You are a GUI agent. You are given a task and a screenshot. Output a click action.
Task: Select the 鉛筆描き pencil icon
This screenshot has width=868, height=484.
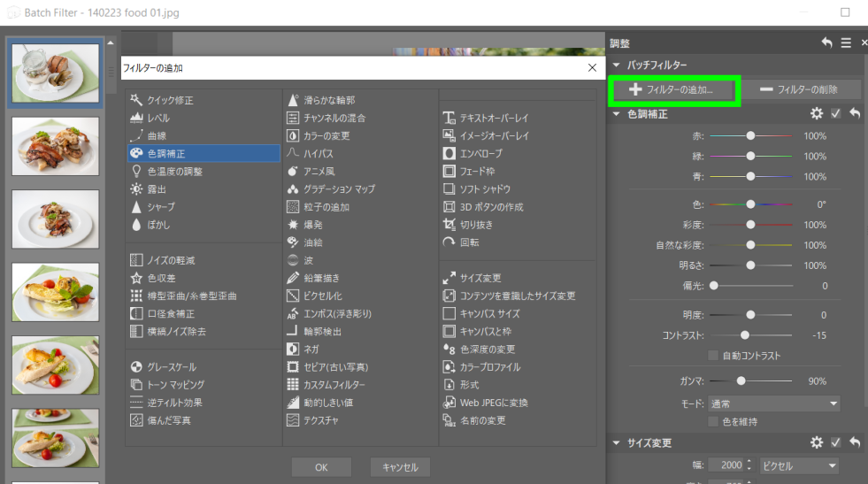tap(293, 278)
